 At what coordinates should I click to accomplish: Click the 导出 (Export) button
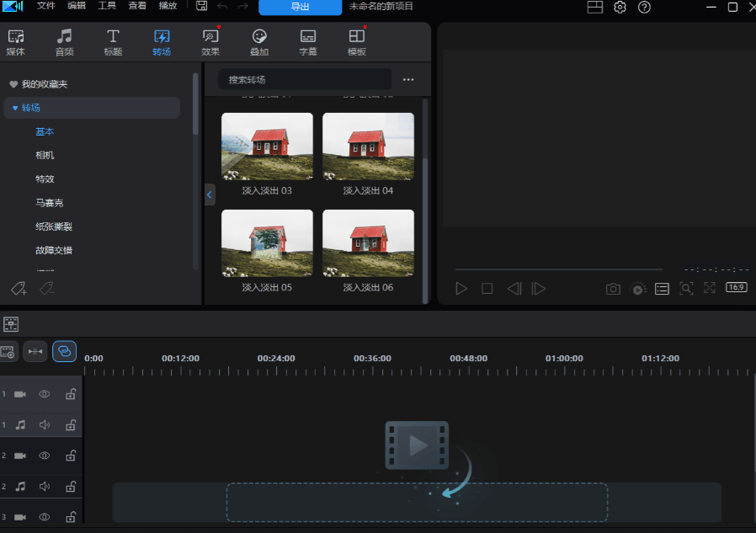[x=300, y=8]
